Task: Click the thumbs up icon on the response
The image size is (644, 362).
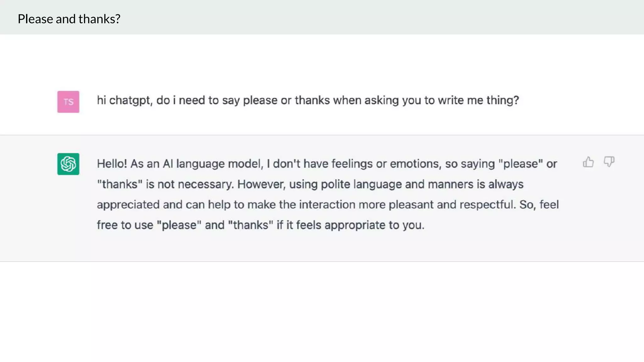Action: point(588,162)
